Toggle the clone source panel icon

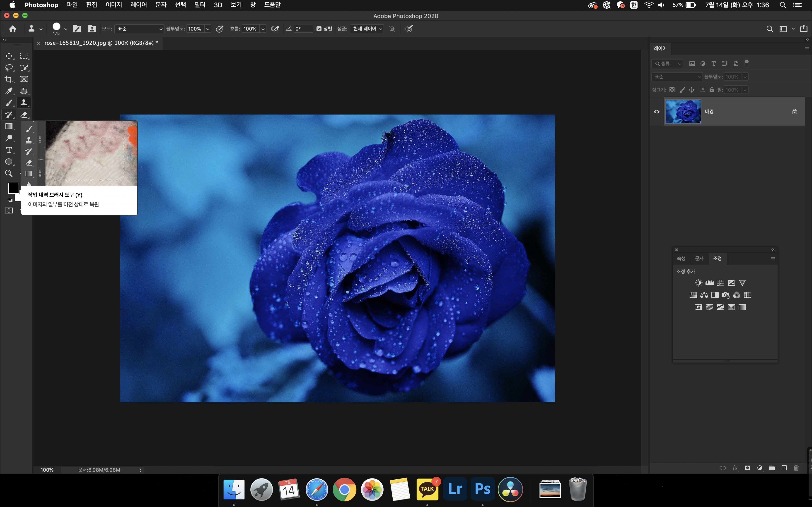pyautogui.click(x=92, y=29)
